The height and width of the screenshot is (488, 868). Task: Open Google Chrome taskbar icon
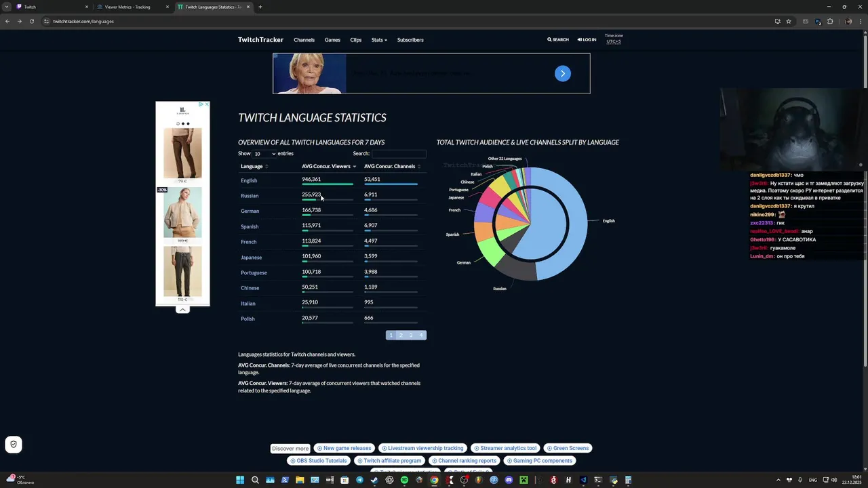tap(434, 480)
